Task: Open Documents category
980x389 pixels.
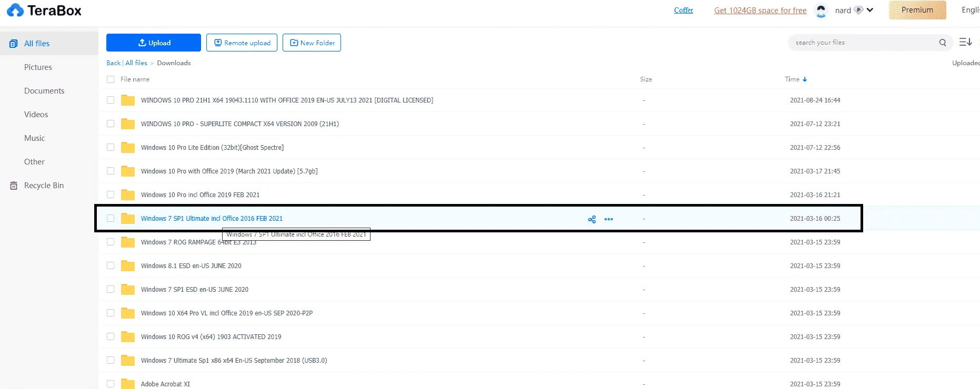Action: pyautogui.click(x=44, y=91)
